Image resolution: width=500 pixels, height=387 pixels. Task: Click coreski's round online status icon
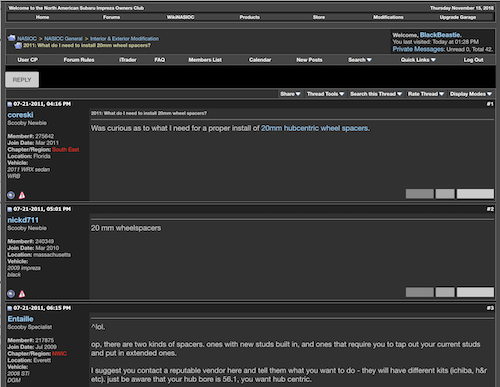click(11, 195)
